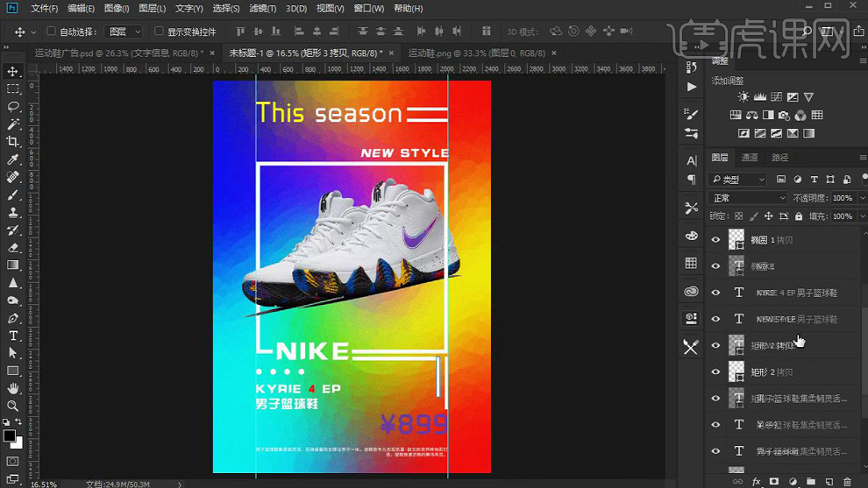Add a Levels adjustment
The image size is (868, 488).
click(x=759, y=97)
